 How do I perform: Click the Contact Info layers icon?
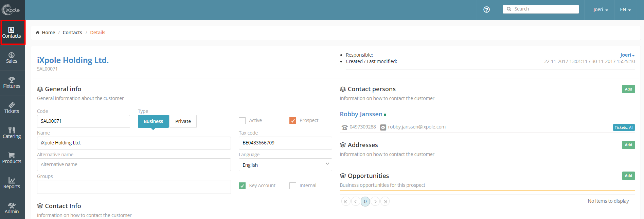[40, 206]
